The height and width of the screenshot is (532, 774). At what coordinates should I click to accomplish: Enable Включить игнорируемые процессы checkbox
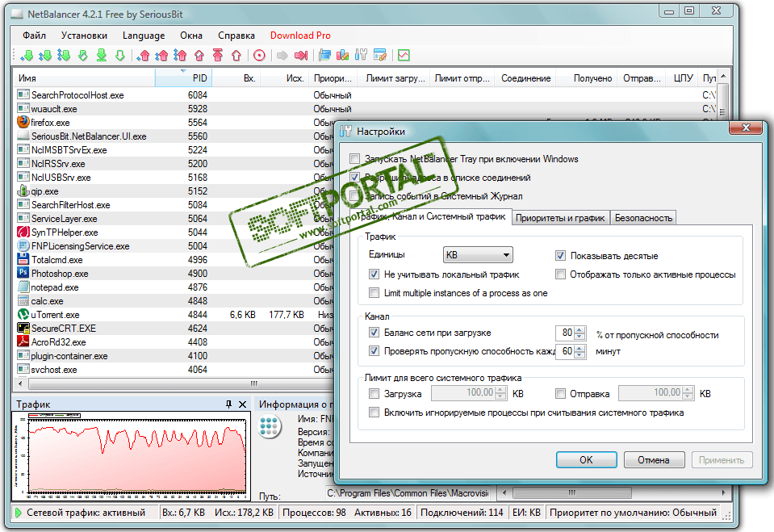tap(374, 413)
